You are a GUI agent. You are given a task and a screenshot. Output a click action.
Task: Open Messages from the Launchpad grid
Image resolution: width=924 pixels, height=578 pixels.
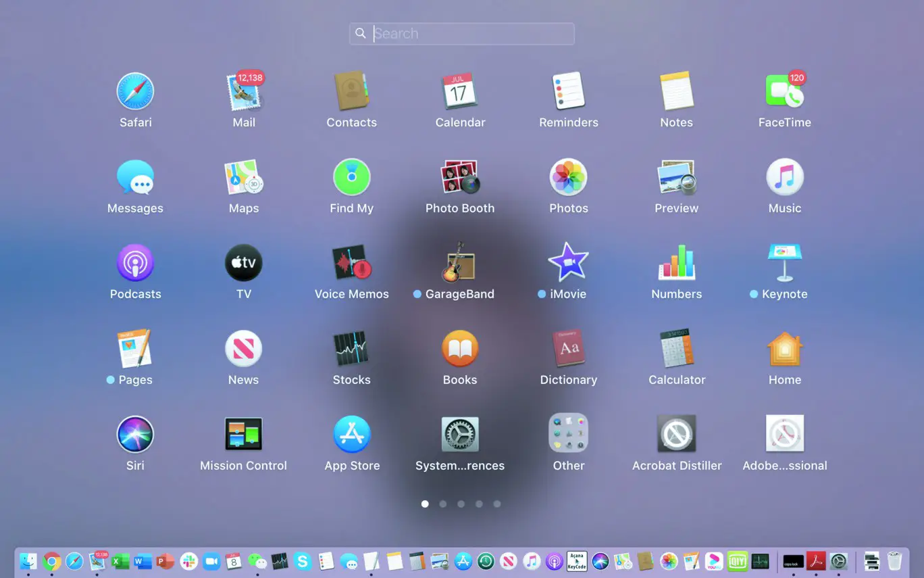pyautogui.click(x=135, y=177)
